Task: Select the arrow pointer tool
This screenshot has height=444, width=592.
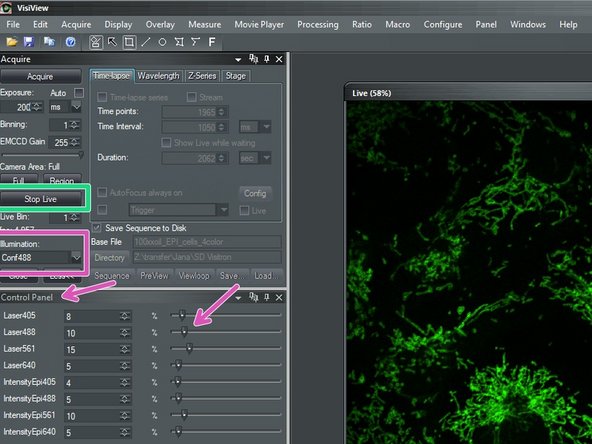Action: tap(113, 42)
